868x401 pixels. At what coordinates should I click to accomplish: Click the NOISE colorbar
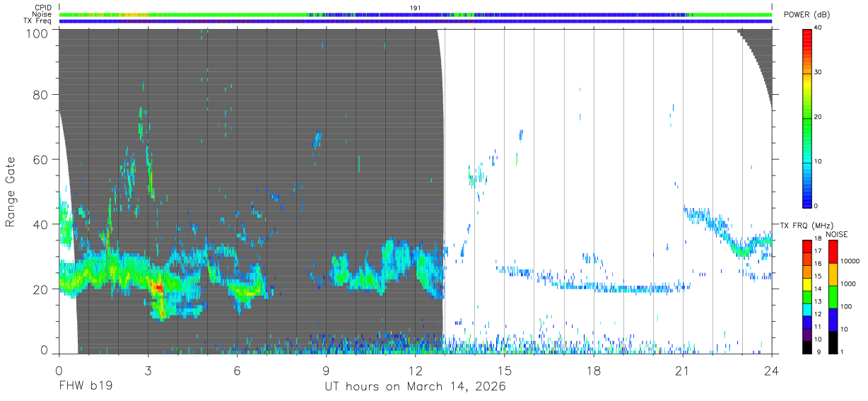[833, 296]
